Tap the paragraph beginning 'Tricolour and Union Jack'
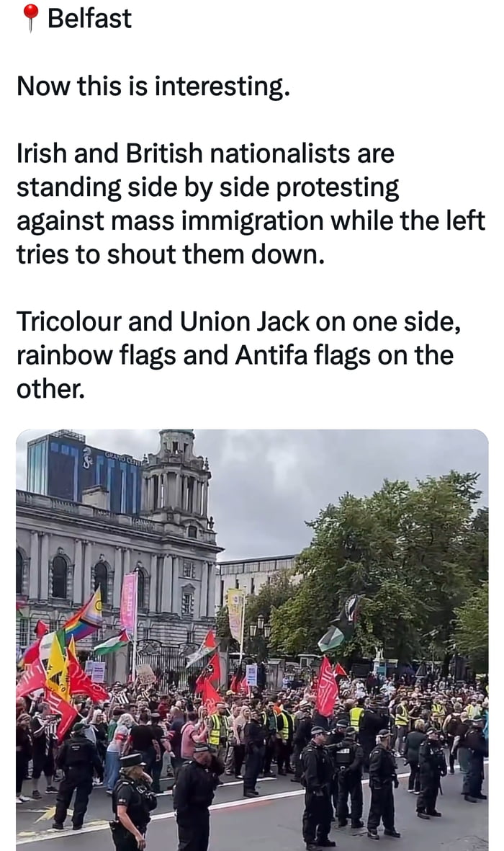The width and height of the screenshot is (504, 851). [x=239, y=355]
